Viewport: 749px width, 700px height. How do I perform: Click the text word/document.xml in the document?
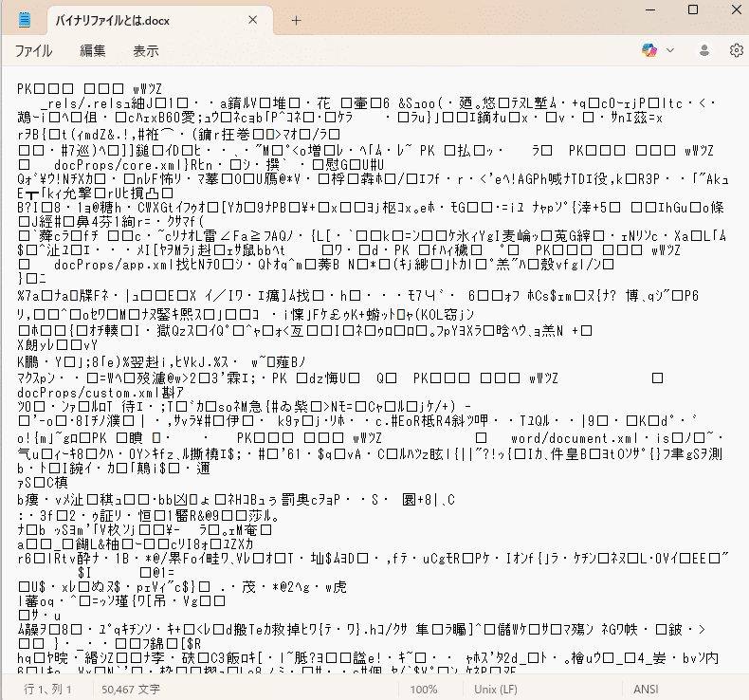(x=575, y=438)
